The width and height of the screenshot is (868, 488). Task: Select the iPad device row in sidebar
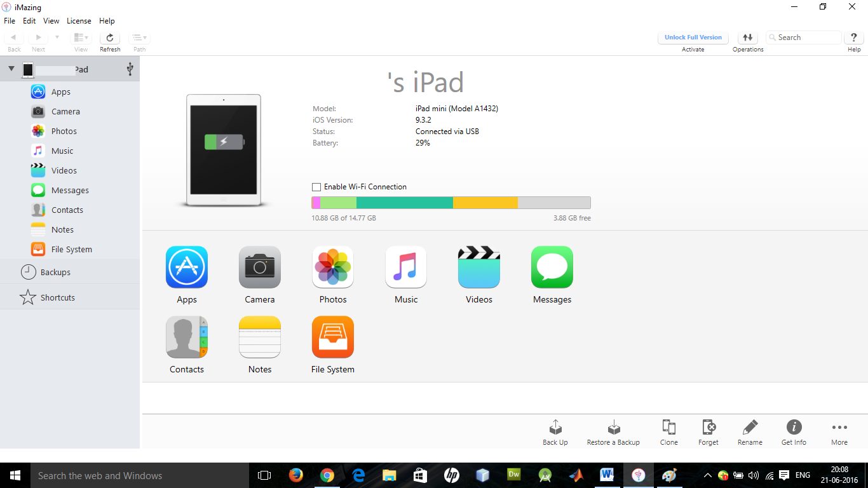tap(70, 69)
